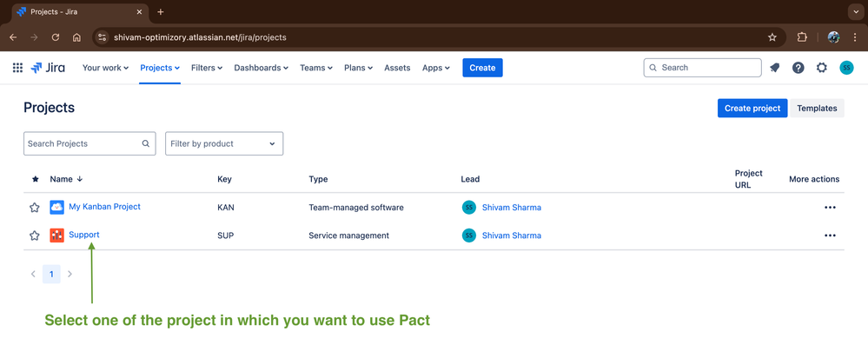Open the settings gear icon
868x345 pixels.
pyautogui.click(x=822, y=68)
